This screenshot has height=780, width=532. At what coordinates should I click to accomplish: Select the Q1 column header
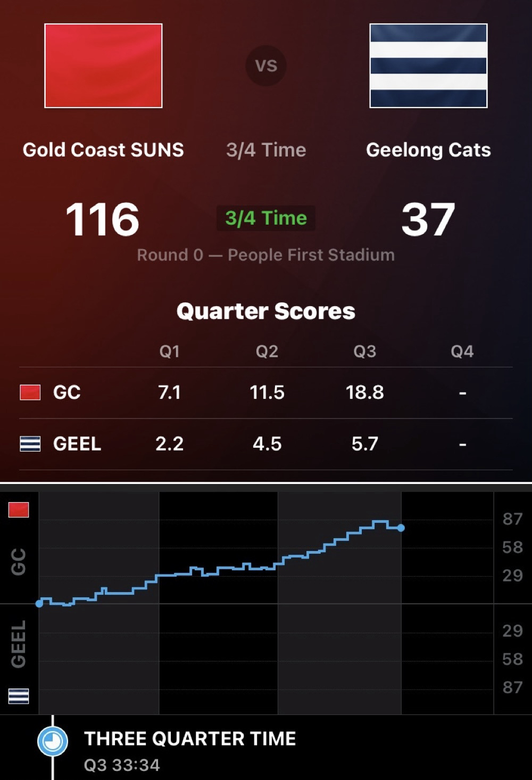(x=169, y=351)
